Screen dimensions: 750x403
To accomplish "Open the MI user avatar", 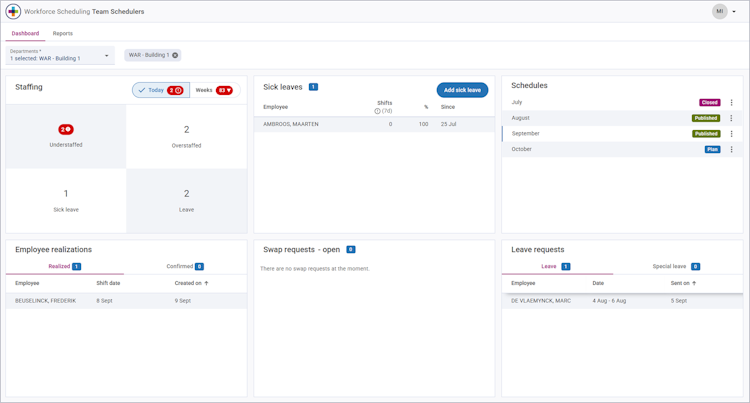I will [719, 11].
